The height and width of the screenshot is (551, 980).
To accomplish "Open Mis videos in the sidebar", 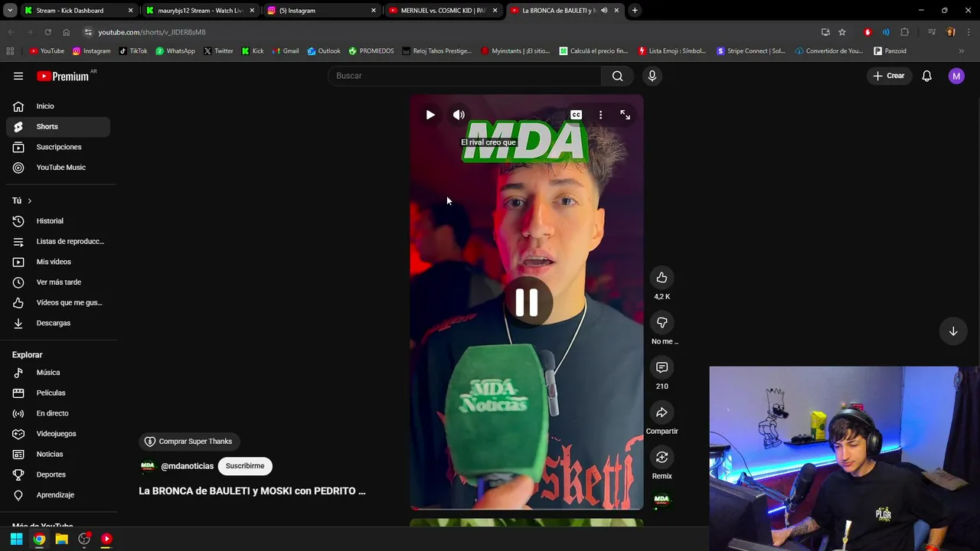I will (x=57, y=262).
